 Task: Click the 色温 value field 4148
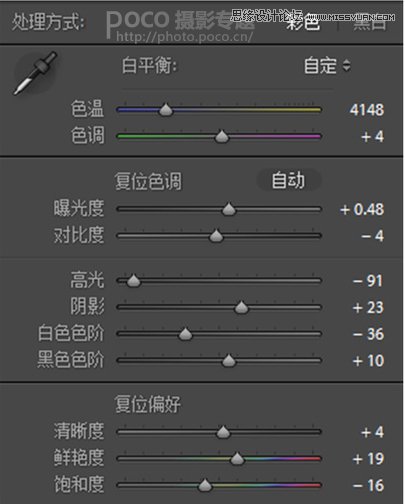367,110
